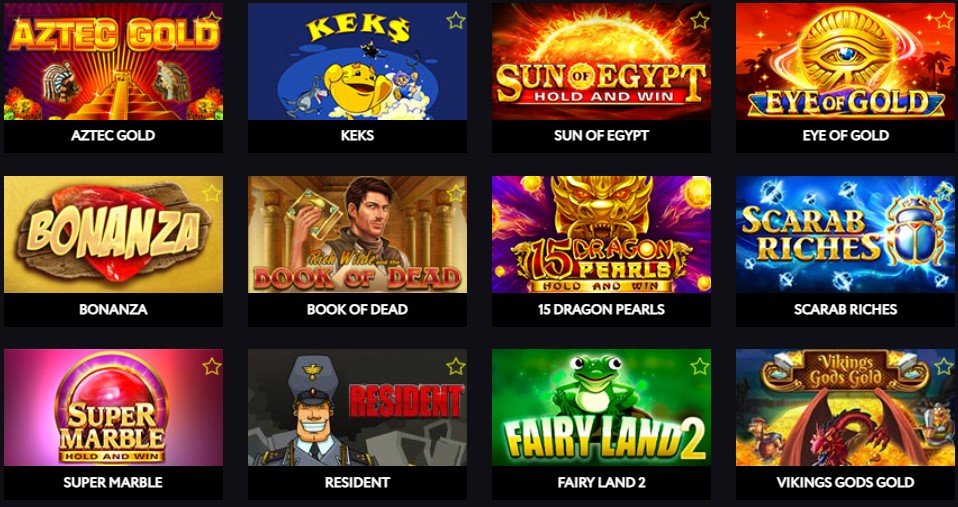
Task: Star the Bonanza slot game
Action: coord(211,193)
